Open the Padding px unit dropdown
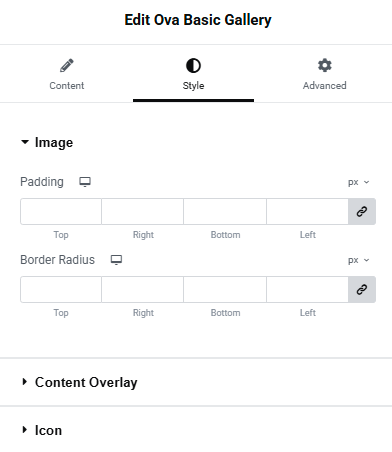 coord(359,182)
